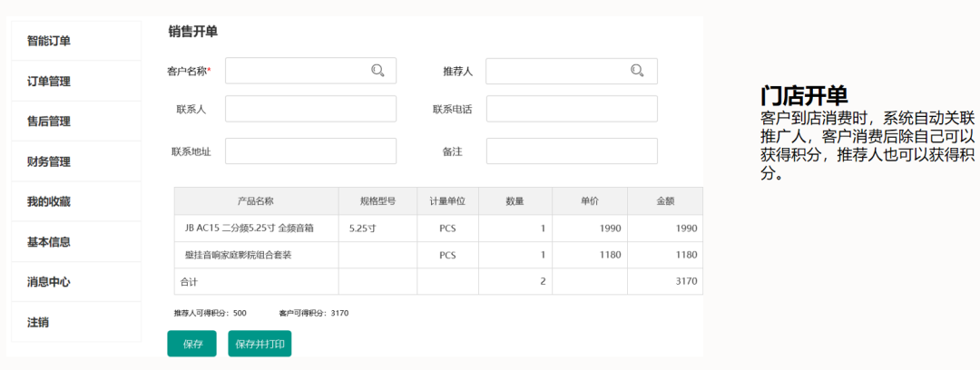
Task: Click the 产品名称 column header
Action: (x=256, y=201)
